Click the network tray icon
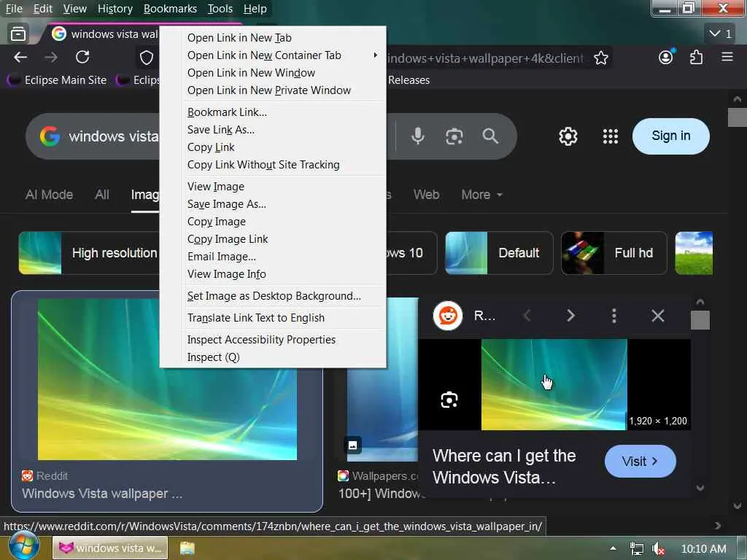 coord(636,549)
